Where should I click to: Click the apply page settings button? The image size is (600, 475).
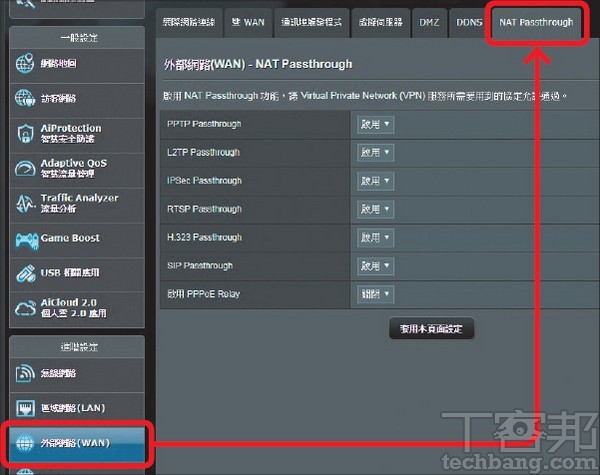[431, 329]
